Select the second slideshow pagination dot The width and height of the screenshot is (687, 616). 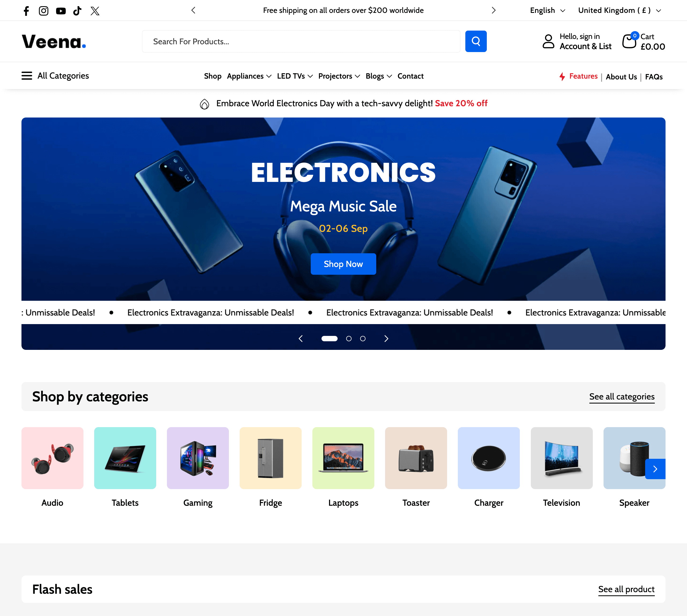349,339
